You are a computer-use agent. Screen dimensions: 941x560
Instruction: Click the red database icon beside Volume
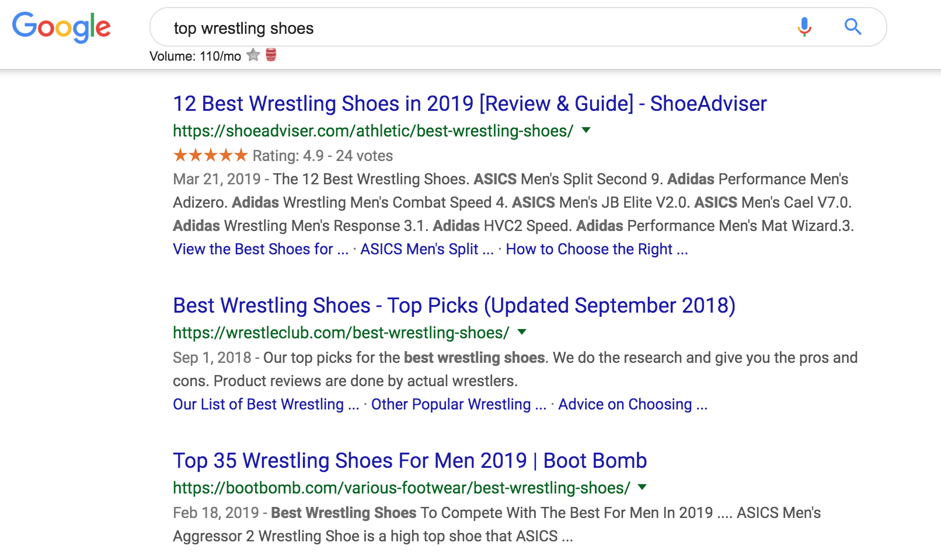tap(271, 55)
